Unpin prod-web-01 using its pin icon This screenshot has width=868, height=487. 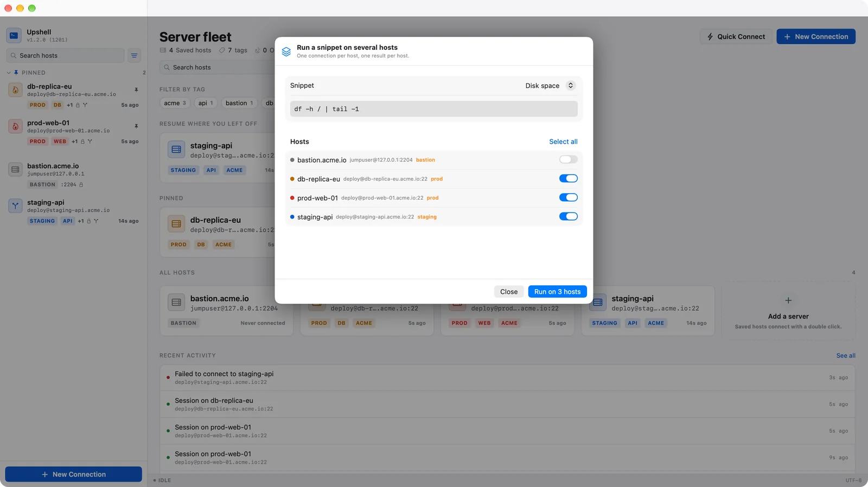136,126
